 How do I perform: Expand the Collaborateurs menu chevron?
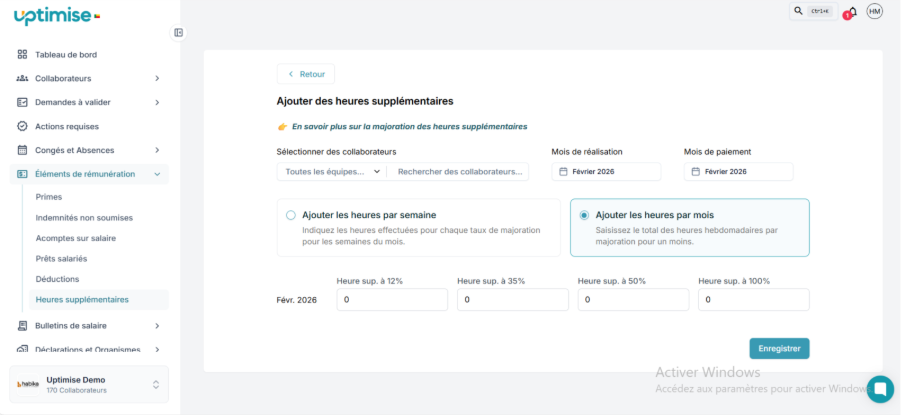[157, 78]
